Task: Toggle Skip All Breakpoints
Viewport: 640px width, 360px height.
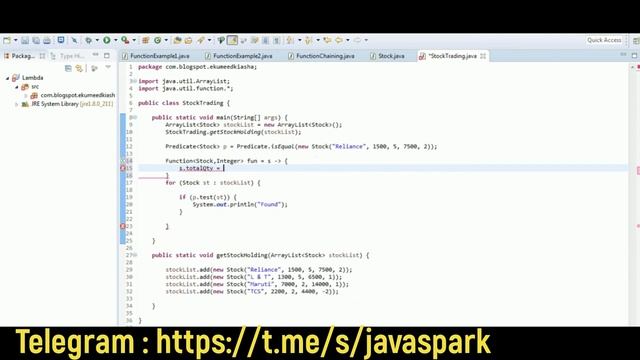Action: click(74, 40)
